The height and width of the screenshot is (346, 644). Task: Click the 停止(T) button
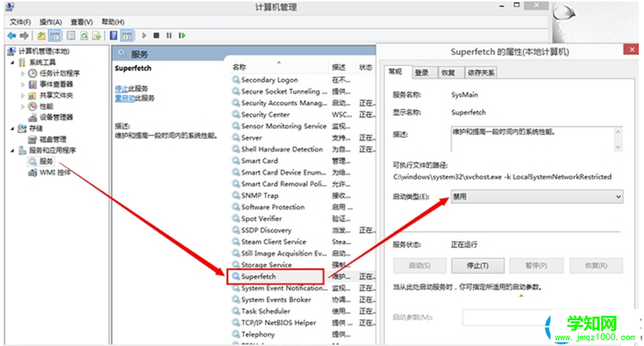[x=477, y=266]
